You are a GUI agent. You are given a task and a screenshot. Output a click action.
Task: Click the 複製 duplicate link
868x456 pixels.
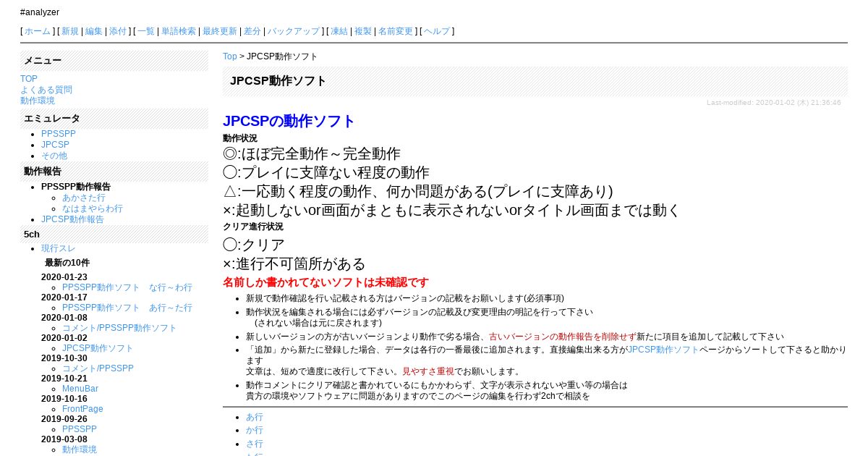pyautogui.click(x=363, y=31)
